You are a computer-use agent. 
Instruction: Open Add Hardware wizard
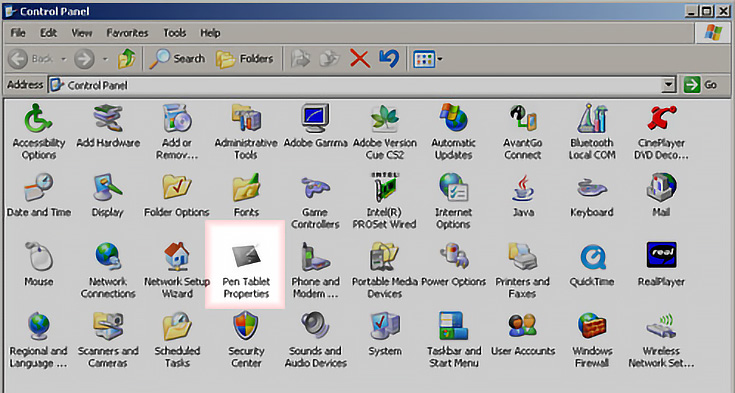tap(108, 126)
